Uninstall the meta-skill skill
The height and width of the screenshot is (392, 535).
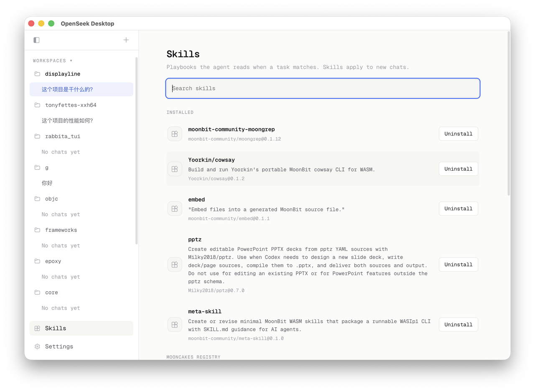pyautogui.click(x=459, y=325)
